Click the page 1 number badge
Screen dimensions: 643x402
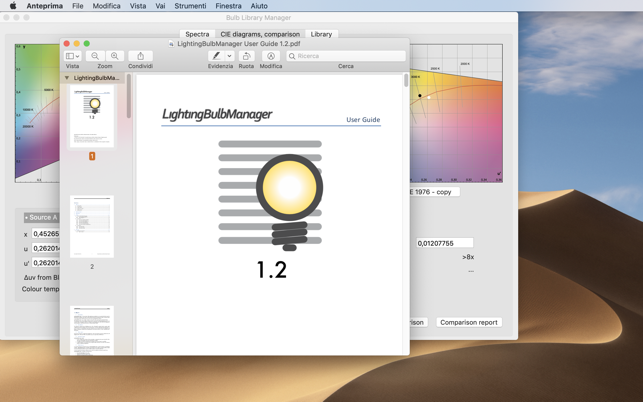click(x=92, y=156)
